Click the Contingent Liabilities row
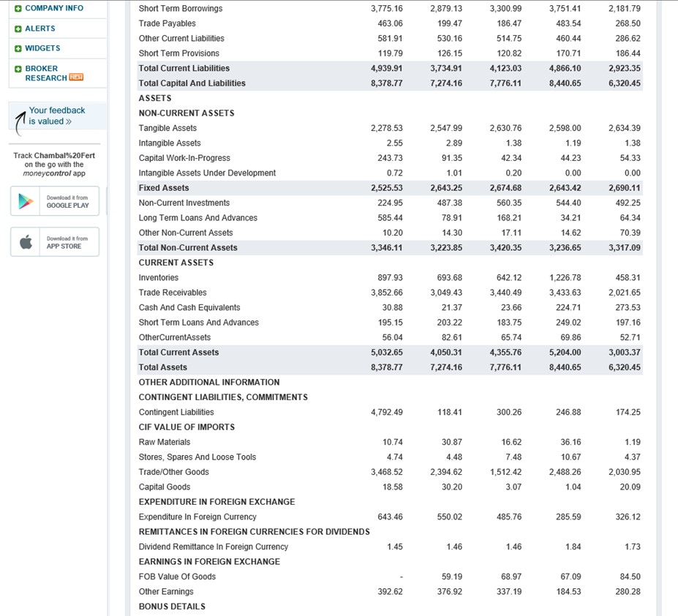The image size is (678, 616). pos(177,411)
